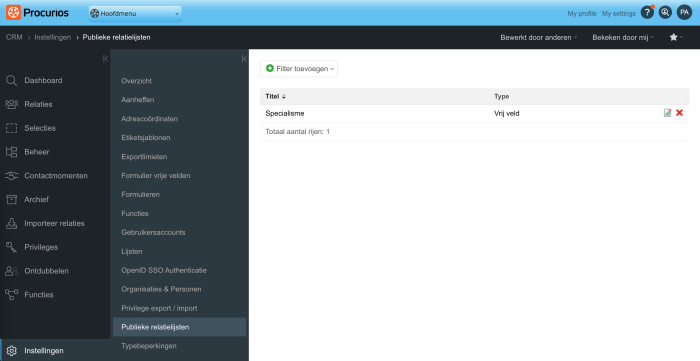Viewport: 700px width, 361px height.
Task: Open My profile link
Action: [x=582, y=13]
